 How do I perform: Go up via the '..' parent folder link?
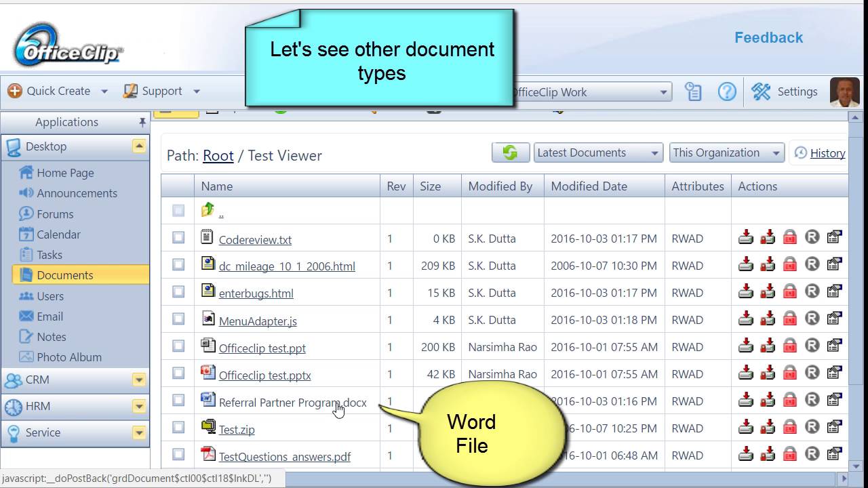click(x=221, y=213)
